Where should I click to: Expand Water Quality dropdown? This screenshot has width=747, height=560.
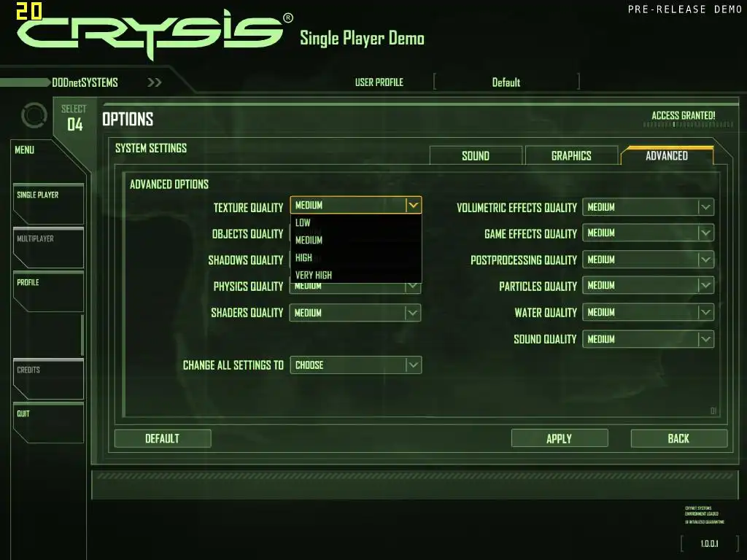pos(648,312)
